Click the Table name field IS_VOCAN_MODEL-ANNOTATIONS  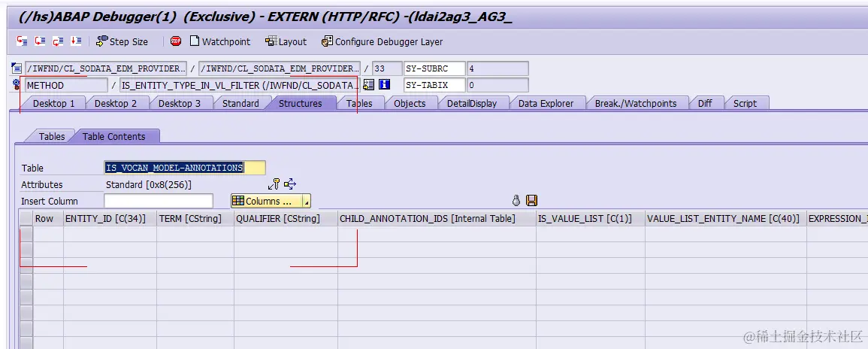click(x=184, y=168)
